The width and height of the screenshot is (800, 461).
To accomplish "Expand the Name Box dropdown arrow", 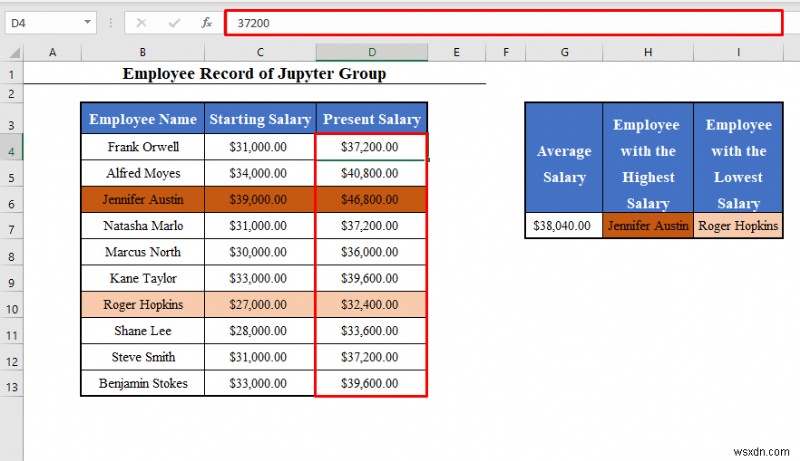I will tap(87, 22).
